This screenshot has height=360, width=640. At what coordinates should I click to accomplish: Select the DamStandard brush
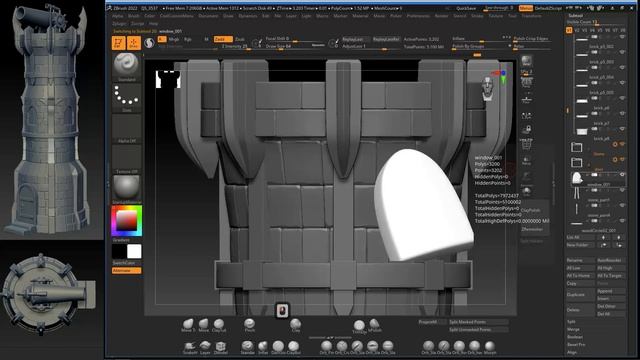278,348
